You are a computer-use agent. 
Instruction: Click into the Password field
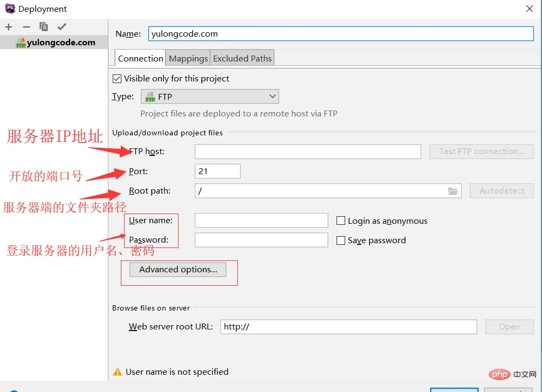[x=261, y=240]
